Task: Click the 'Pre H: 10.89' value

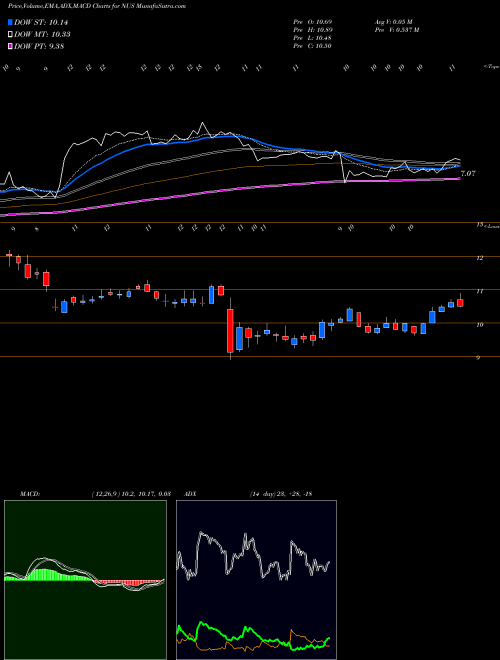Action: (x=313, y=29)
